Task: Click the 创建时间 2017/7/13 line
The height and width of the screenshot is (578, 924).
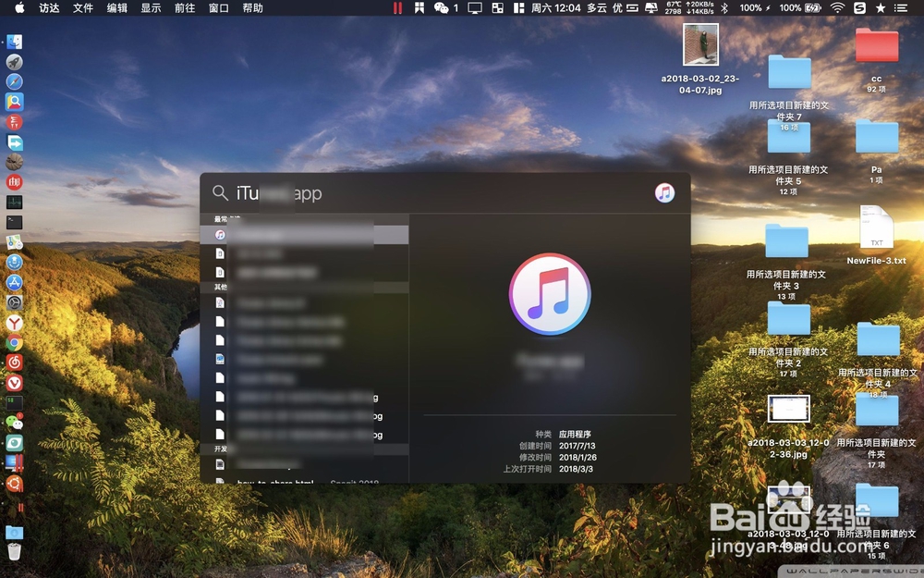Action: tap(557, 446)
